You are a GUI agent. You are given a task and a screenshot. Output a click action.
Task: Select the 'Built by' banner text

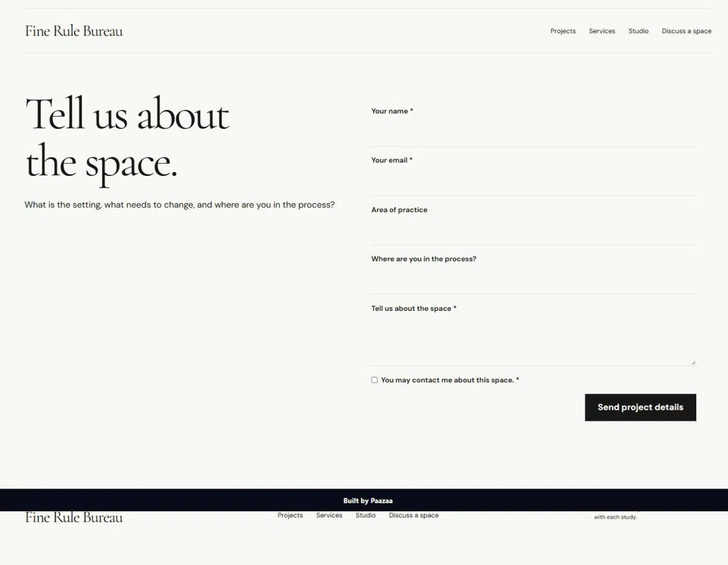point(356,501)
